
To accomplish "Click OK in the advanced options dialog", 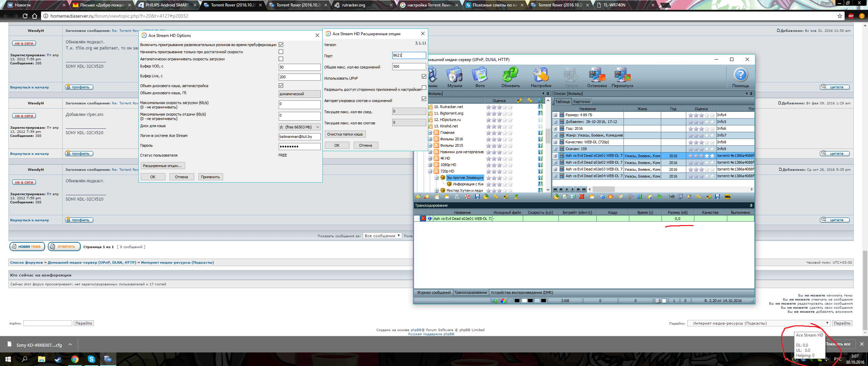I will pos(337,145).
